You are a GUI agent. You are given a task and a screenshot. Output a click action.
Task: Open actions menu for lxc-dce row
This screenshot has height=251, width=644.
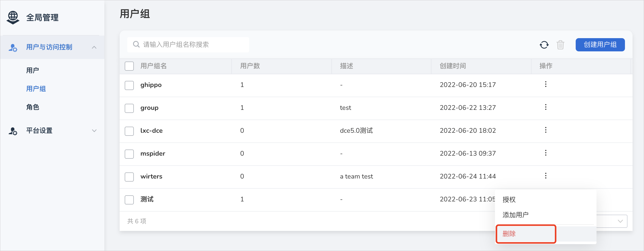click(x=546, y=130)
